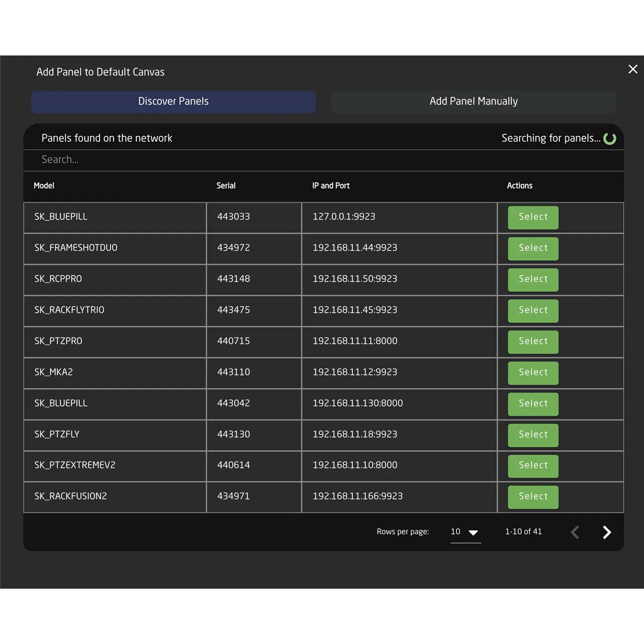The height and width of the screenshot is (644, 644).
Task: Go to next page of panels
Action: 607,533
